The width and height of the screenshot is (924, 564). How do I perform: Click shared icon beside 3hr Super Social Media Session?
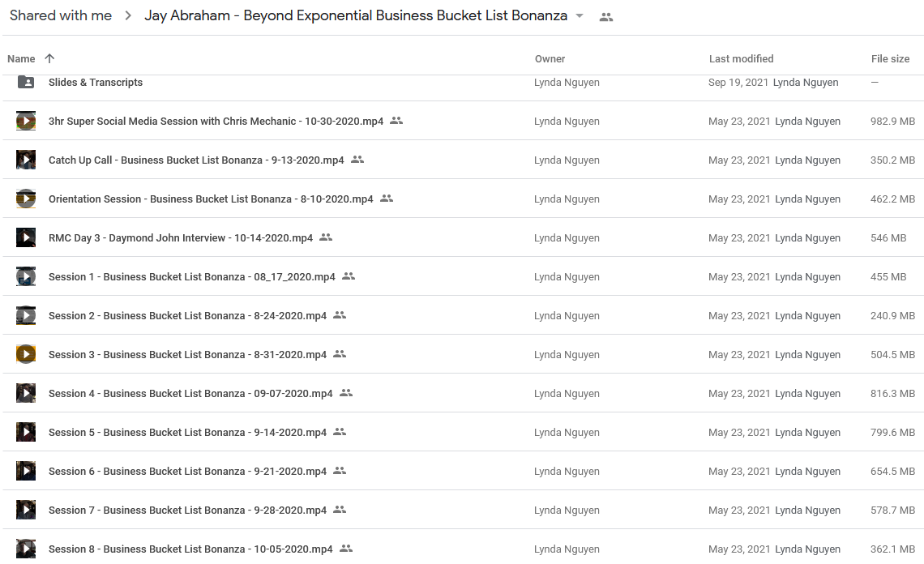[396, 120]
